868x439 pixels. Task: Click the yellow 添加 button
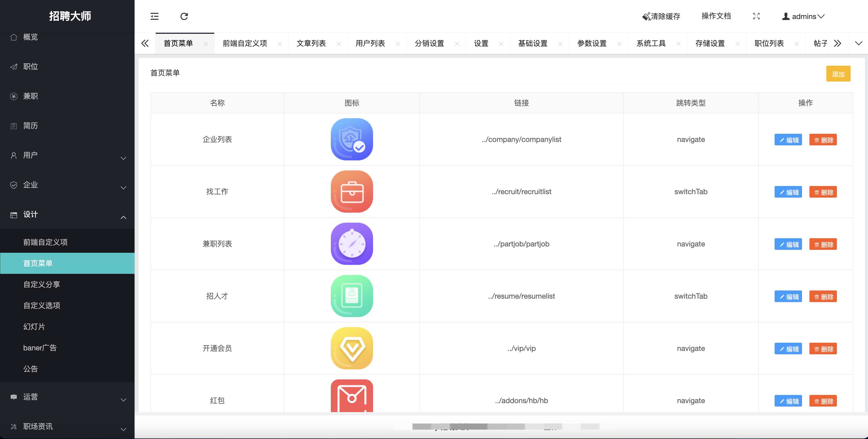click(838, 74)
